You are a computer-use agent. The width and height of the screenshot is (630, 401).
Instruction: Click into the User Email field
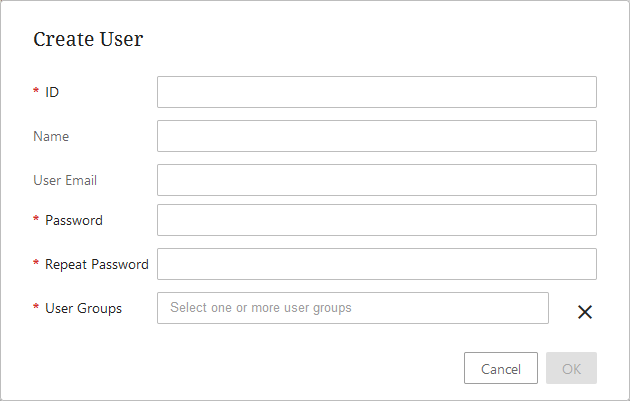coord(377,180)
